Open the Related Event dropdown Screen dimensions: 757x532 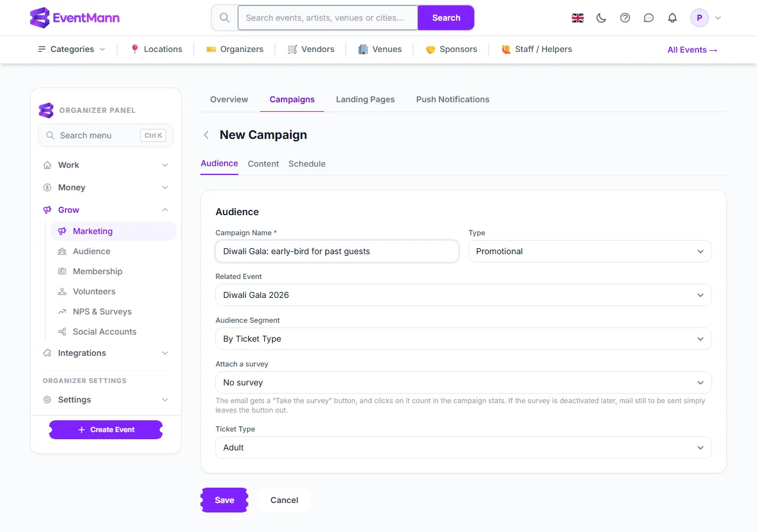(464, 295)
